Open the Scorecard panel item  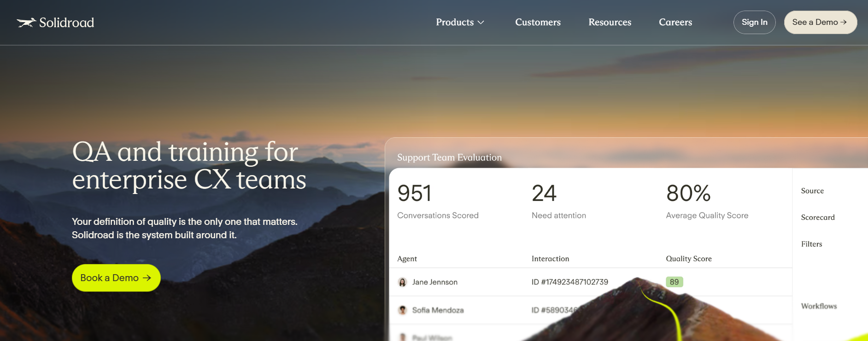(818, 218)
